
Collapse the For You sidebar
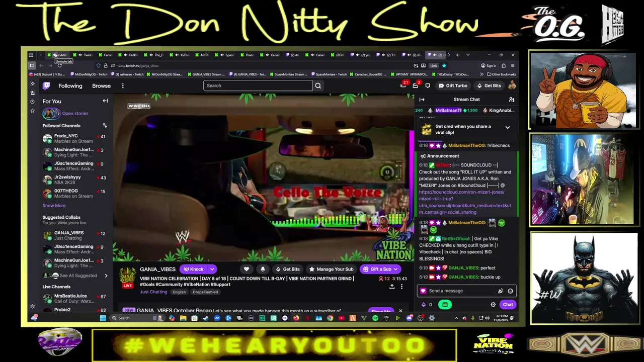[105, 101]
